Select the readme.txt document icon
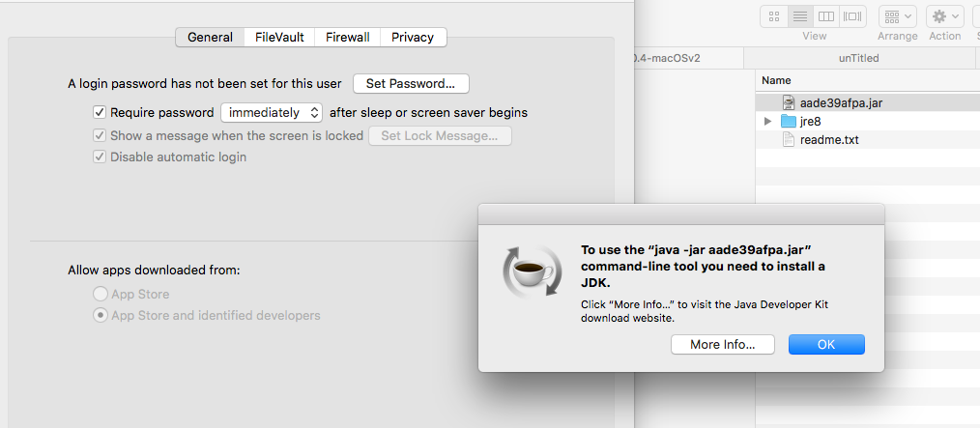Viewport: 980px width, 428px height. pos(789,139)
